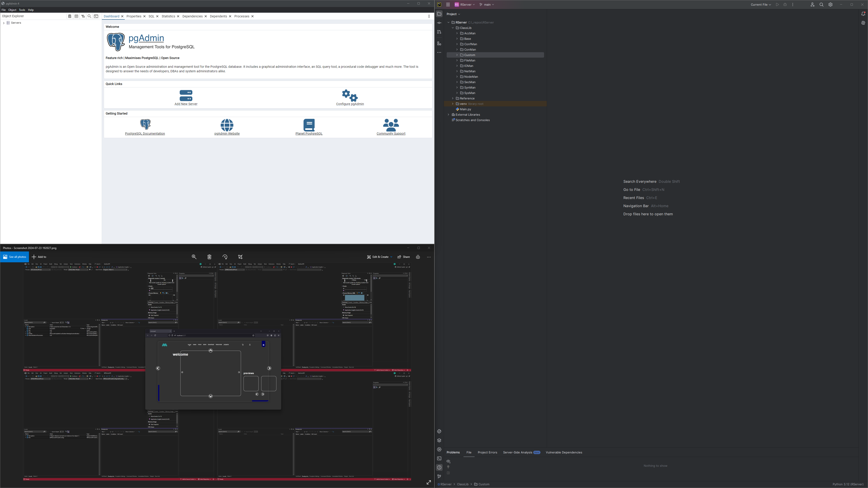Viewport: 868px width, 488px height.
Task: Open pgAdmin Object menu
Action: tap(12, 10)
